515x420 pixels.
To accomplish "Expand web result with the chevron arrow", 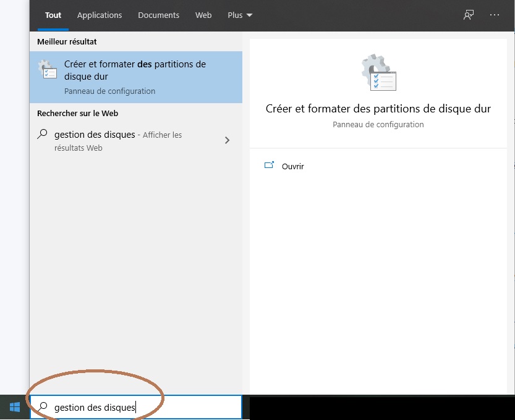I will [227, 140].
